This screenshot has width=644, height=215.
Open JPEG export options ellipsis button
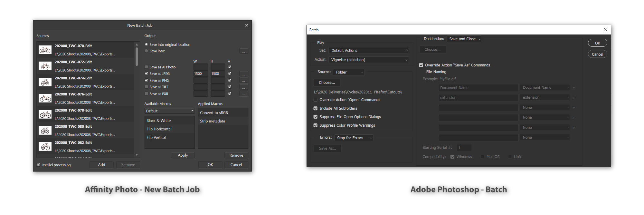244,74
